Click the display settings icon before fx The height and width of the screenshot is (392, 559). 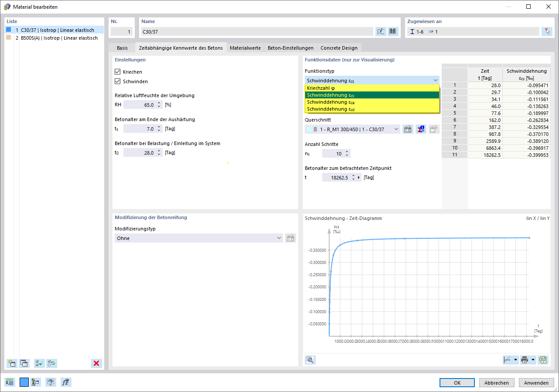(51, 382)
